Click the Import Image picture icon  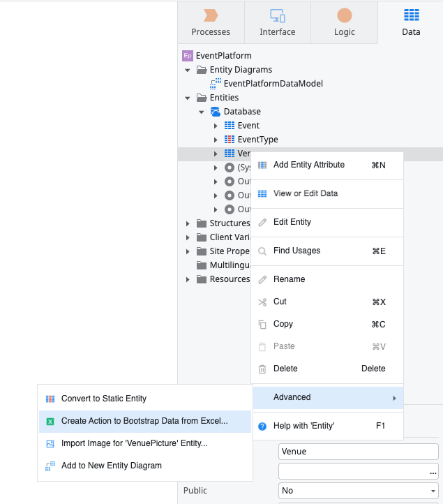pos(50,444)
